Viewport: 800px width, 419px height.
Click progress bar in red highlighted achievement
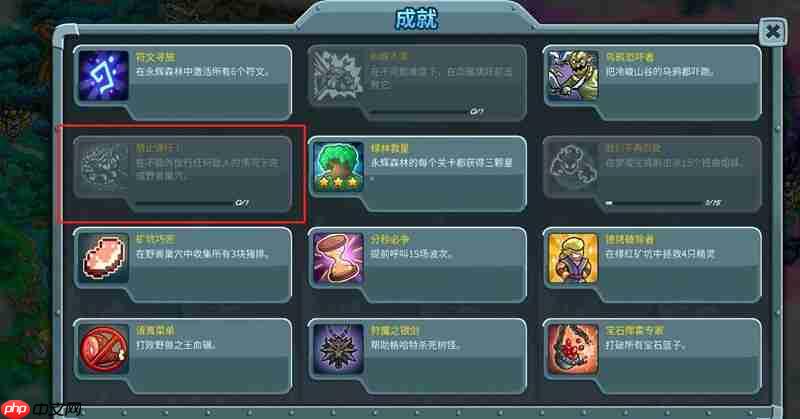[x=184, y=203]
